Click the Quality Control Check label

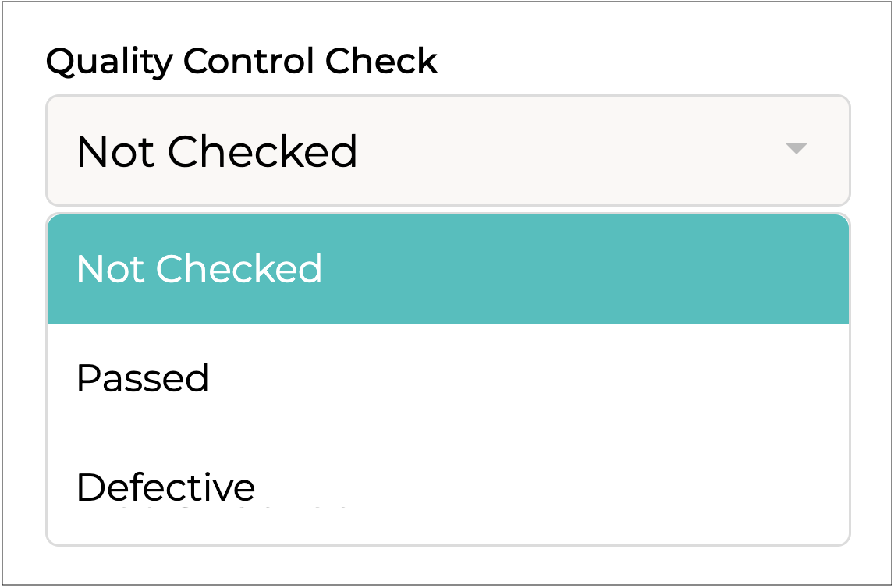click(x=242, y=62)
